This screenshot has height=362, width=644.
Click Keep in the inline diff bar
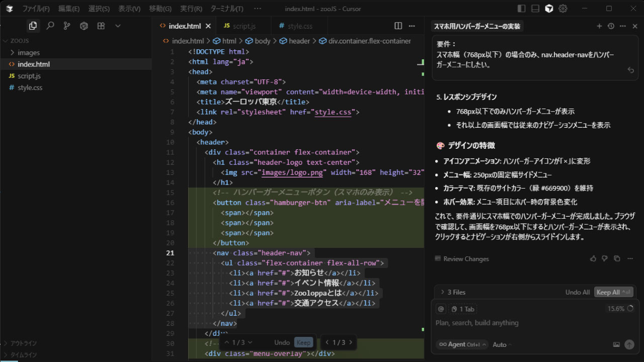303,342
